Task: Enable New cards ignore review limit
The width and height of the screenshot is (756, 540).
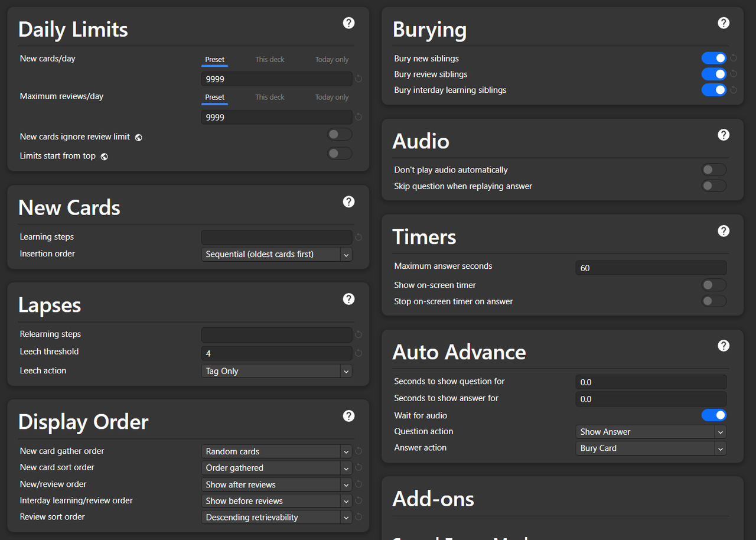Action: coord(340,135)
